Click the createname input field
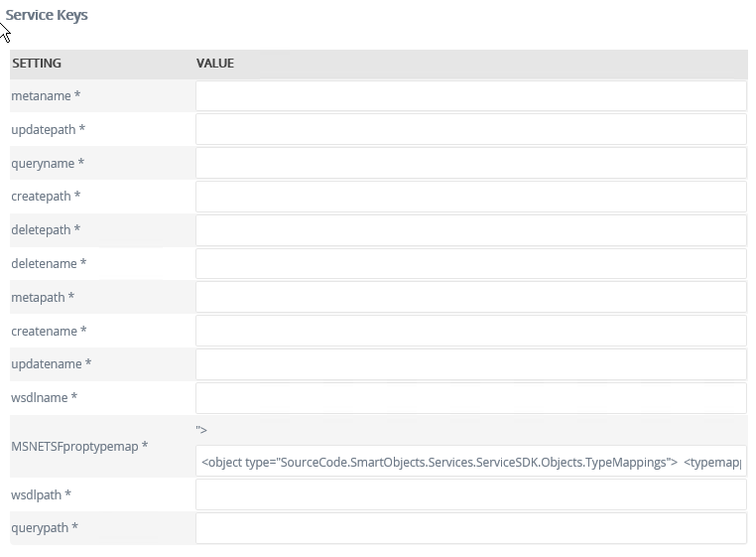Viewport: 756px width, 557px height. click(470, 331)
